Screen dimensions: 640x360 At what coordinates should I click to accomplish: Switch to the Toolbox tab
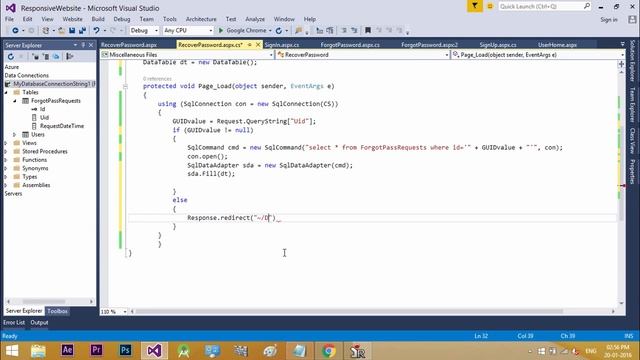pos(57,311)
